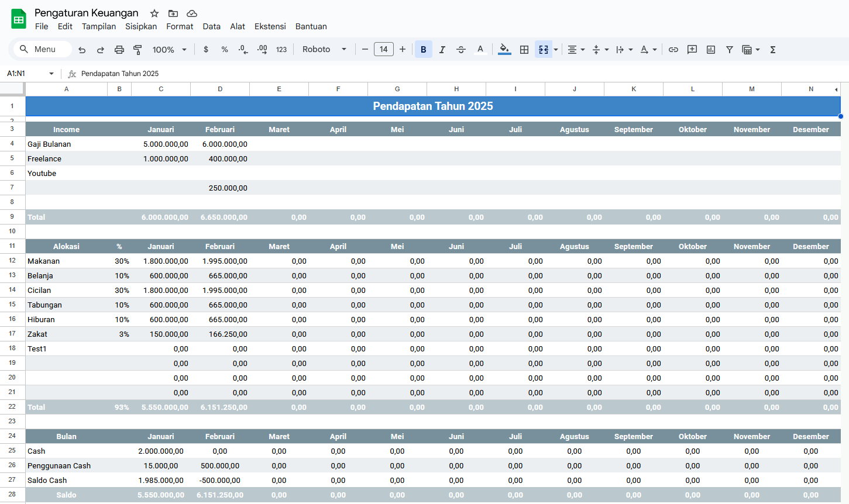Click the Undo icon
The width and height of the screenshot is (849, 504).
point(82,50)
